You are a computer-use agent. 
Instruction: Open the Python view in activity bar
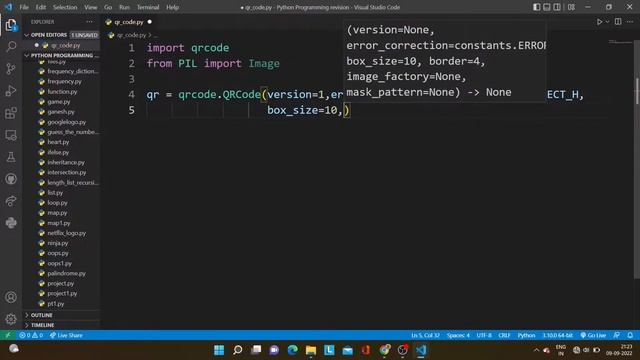point(11,223)
